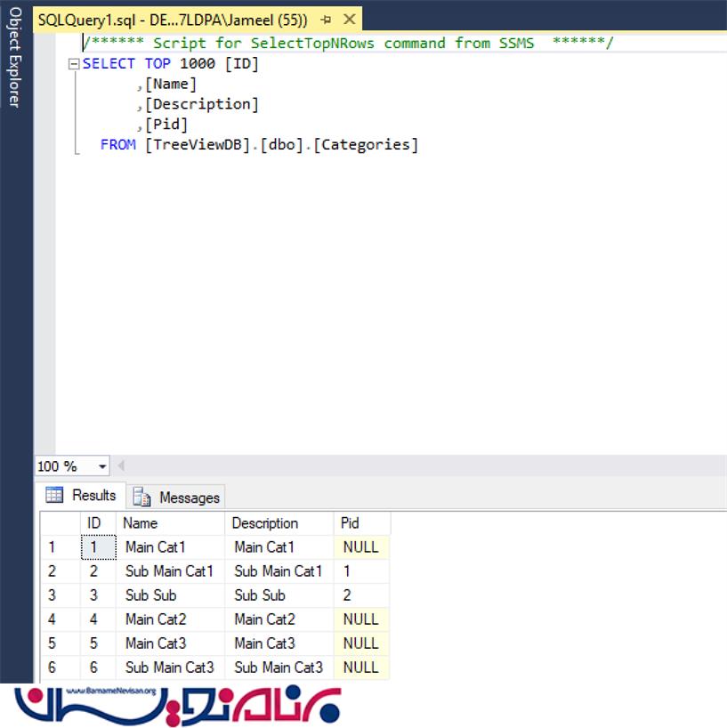Select row header number 5
This screenshot has height=728, width=727.
click(61, 644)
